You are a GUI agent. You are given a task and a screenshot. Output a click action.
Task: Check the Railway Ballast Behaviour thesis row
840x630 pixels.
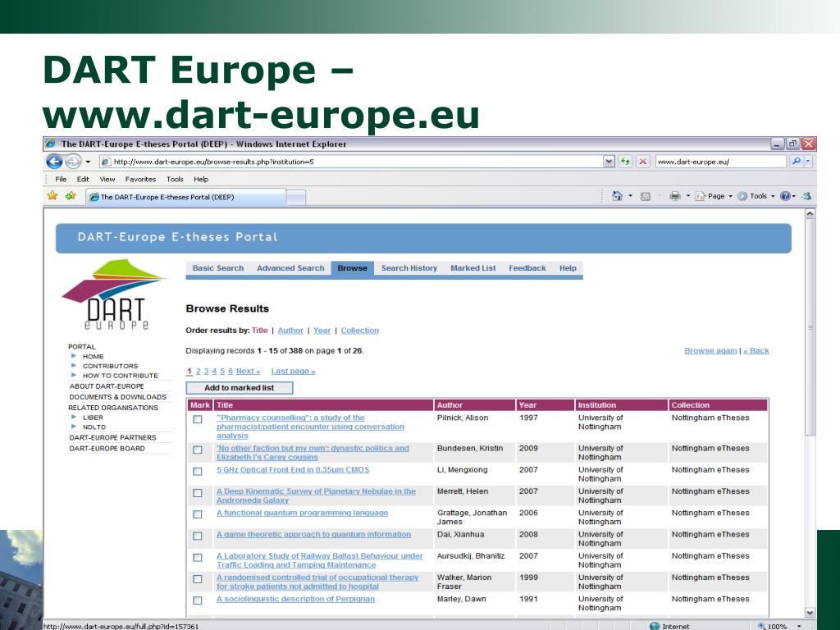(198, 558)
